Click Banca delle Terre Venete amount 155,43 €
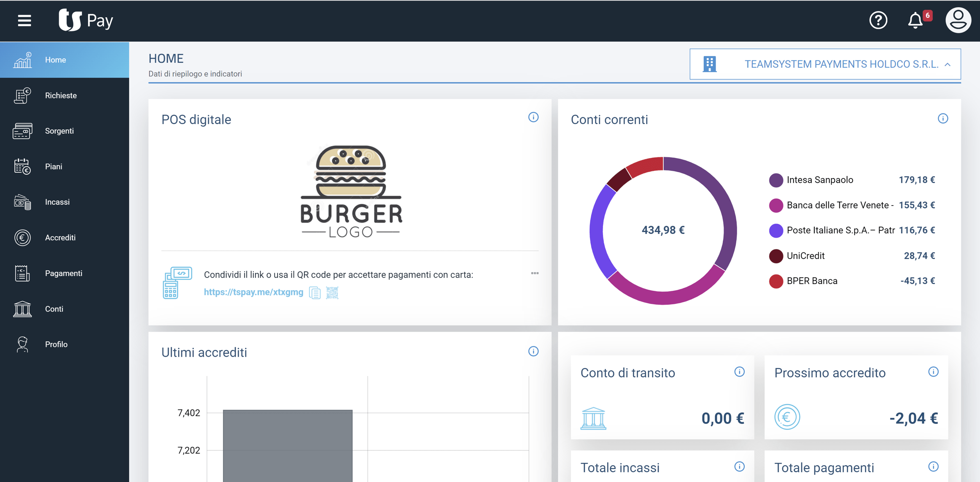The height and width of the screenshot is (482, 980). 917,205
